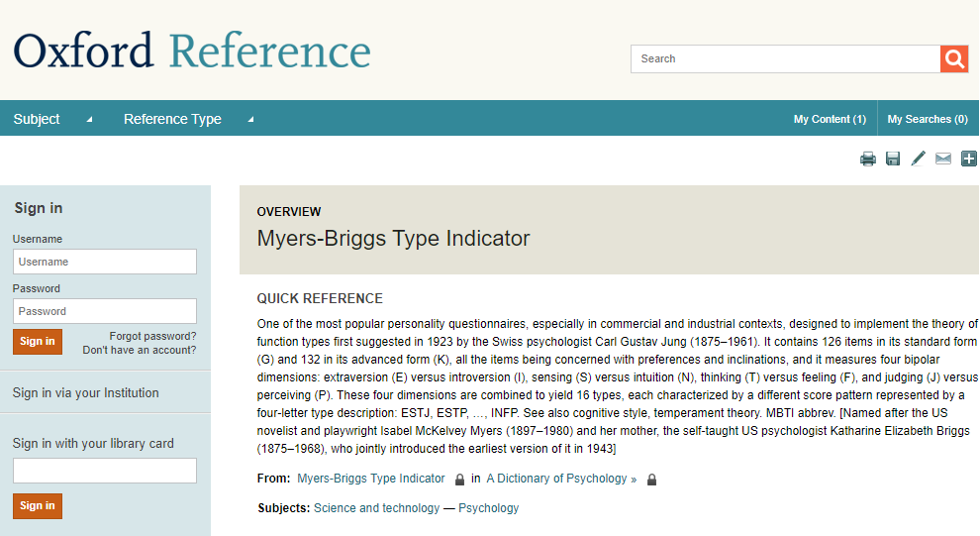Click the plus icon in the toolbar
Screen dimensions: 980x536
pos(969,159)
